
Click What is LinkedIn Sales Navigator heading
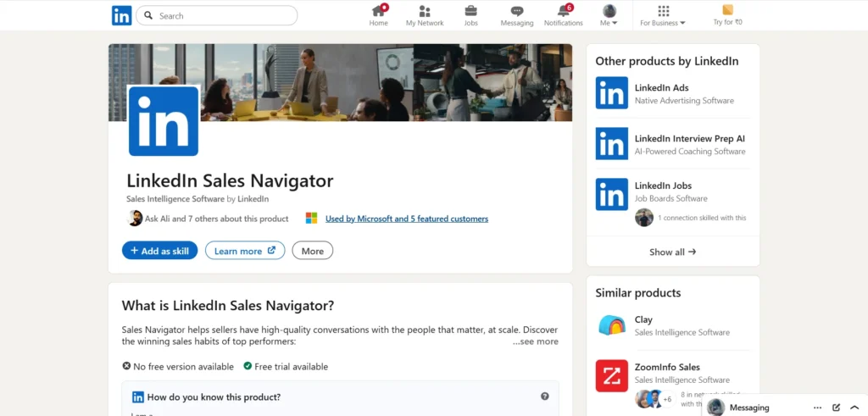227,305
